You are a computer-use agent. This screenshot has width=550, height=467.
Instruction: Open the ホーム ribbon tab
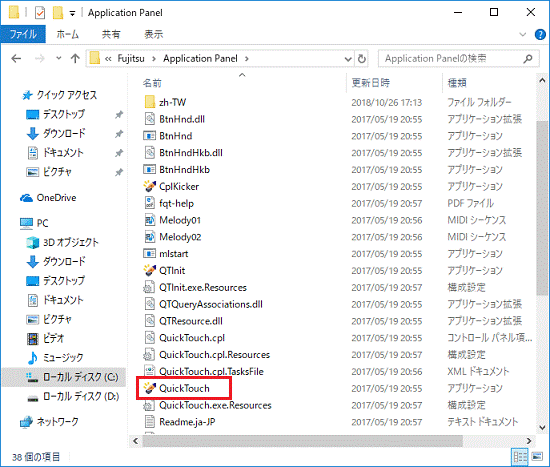pyautogui.click(x=67, y=34)
